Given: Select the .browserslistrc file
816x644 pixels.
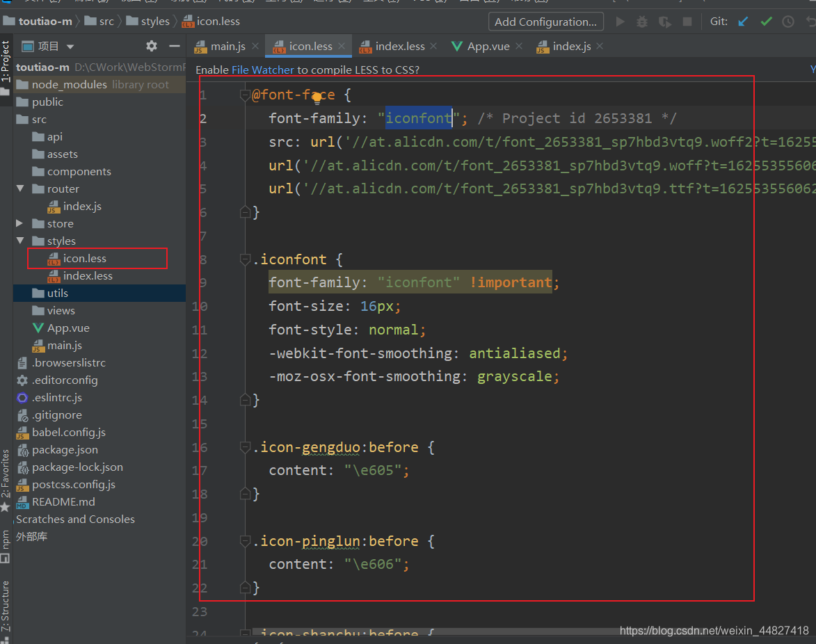Looking at the screenshot, I should pos(99,362).
